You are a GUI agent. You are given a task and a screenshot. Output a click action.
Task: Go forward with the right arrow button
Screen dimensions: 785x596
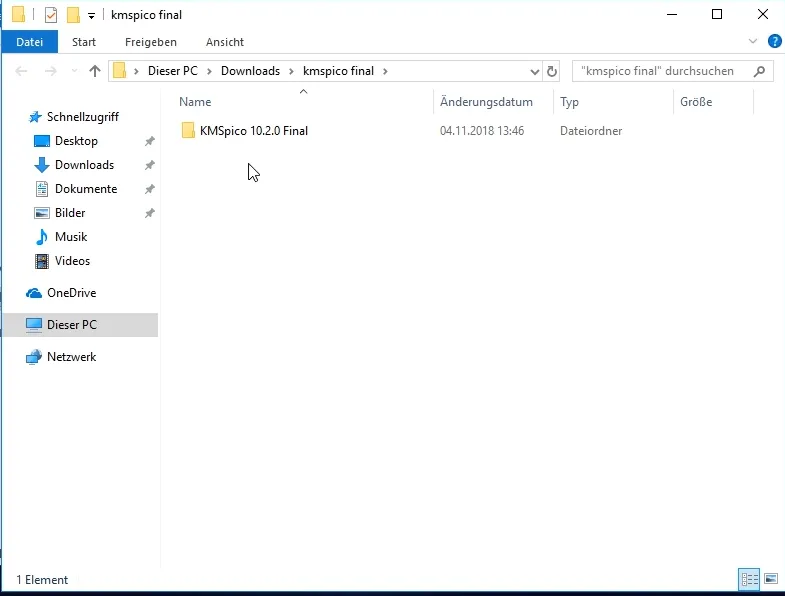[50, 71]
